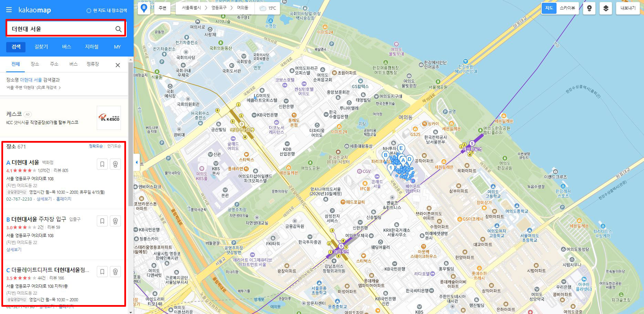Toggle the roadview pin button
This screenshot has height=314, width=644.
point(589,8)
